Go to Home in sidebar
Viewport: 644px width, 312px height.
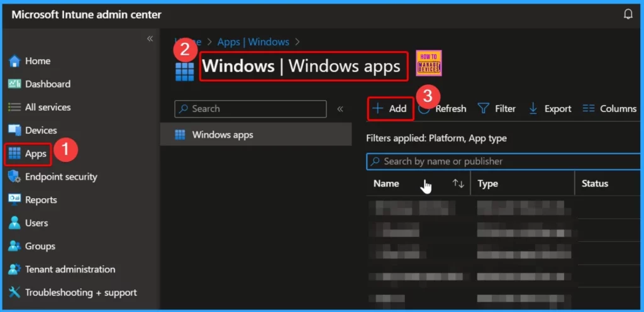(38, 61)
